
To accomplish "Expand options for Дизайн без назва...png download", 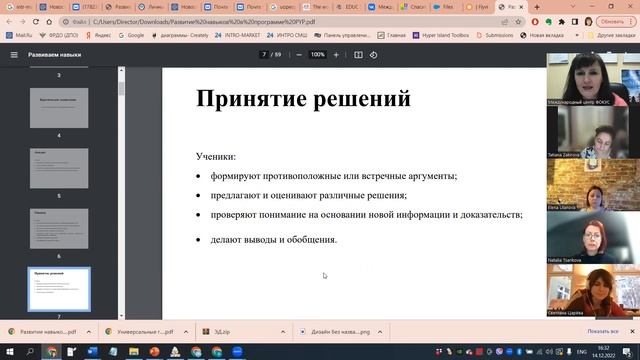I will (x=380, y=332).
